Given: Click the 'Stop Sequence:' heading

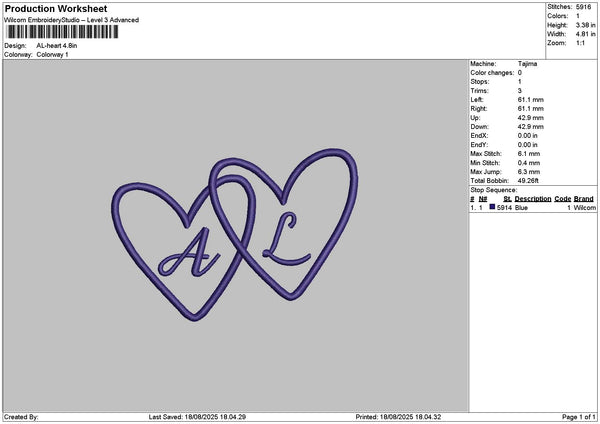Looking at the screenshot, I should (494, 190).
